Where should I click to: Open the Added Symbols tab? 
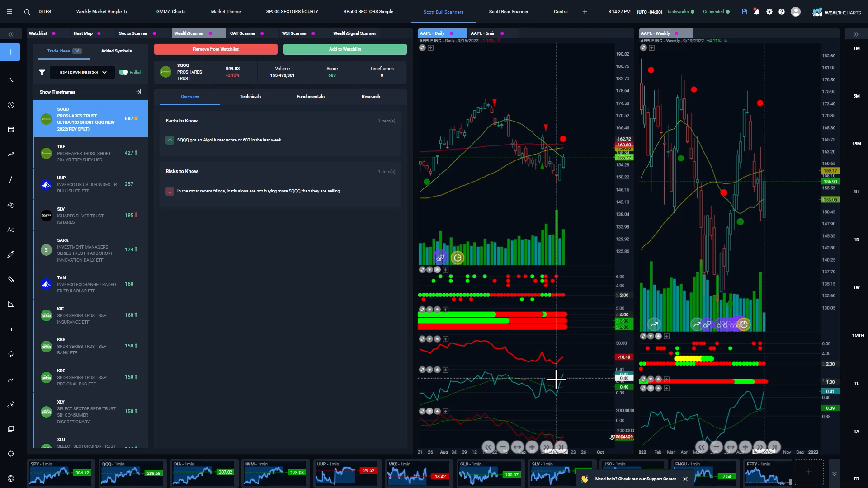[117, 51]
